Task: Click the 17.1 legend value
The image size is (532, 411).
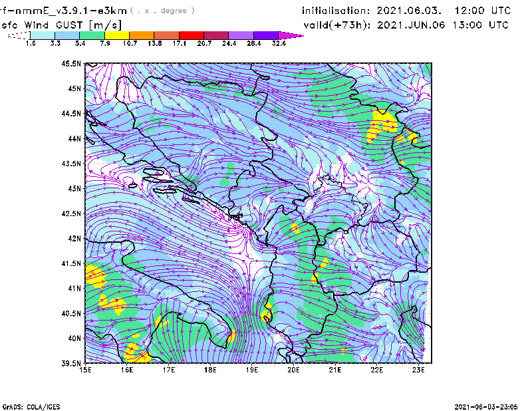Action: point(180,43)
